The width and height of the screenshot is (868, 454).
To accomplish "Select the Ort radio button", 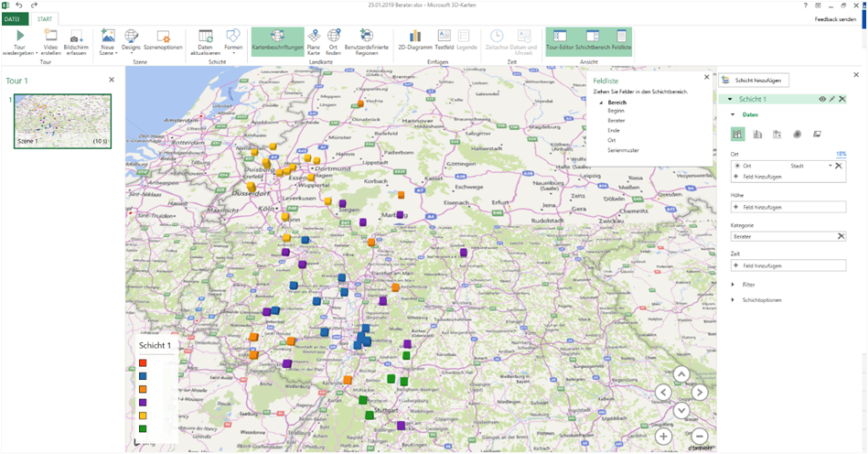I will [737, 166].
